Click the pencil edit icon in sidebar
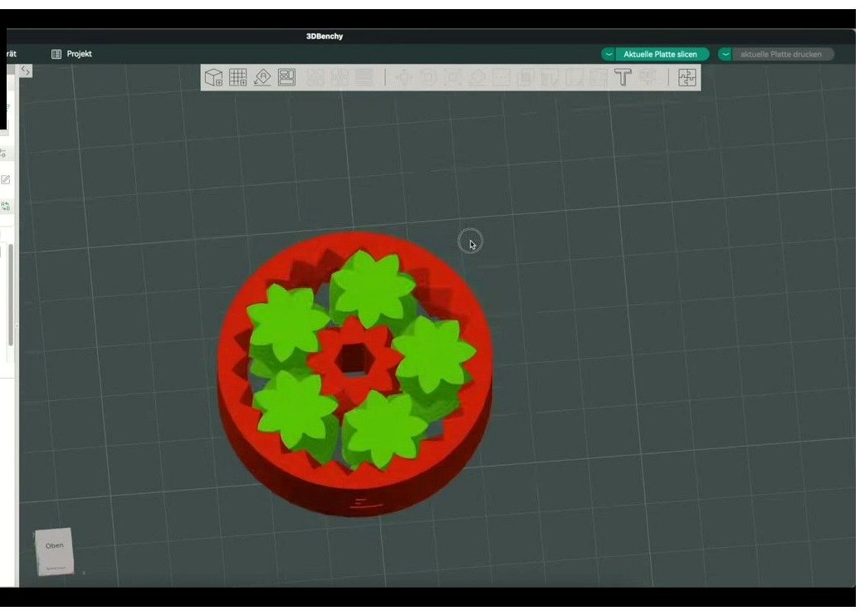865x616 pixels. (6, 180)
